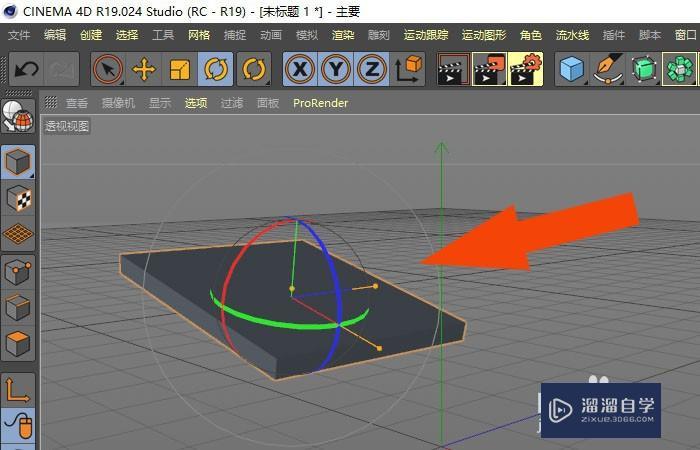Open the 模拟 menu

(307, 35)
